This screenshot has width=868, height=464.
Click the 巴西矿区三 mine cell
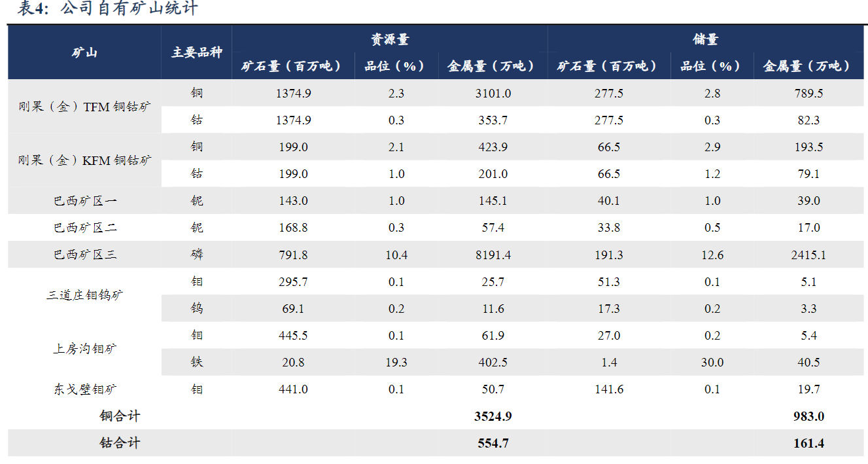(x=85, y=255)
